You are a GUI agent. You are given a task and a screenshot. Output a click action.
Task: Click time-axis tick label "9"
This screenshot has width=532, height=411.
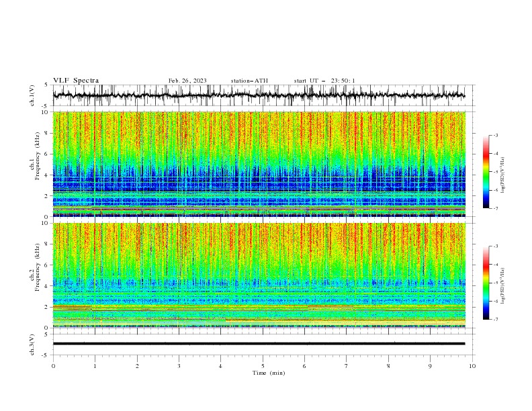430,366
